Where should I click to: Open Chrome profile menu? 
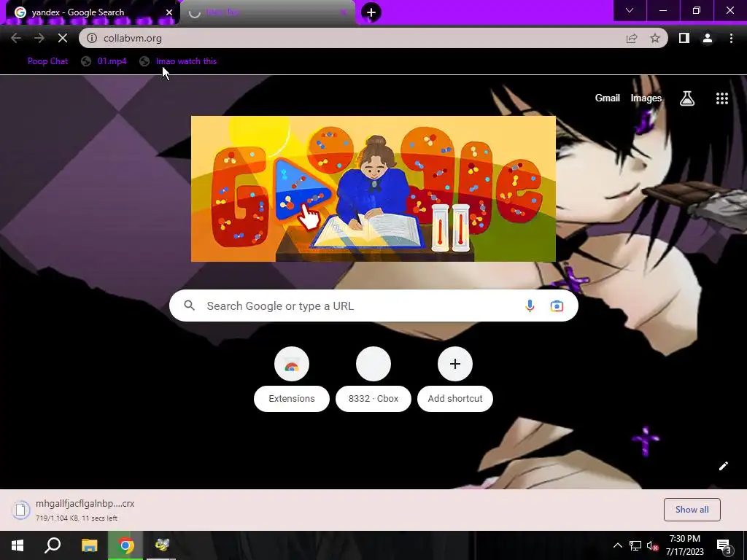[x=708, y=38]
